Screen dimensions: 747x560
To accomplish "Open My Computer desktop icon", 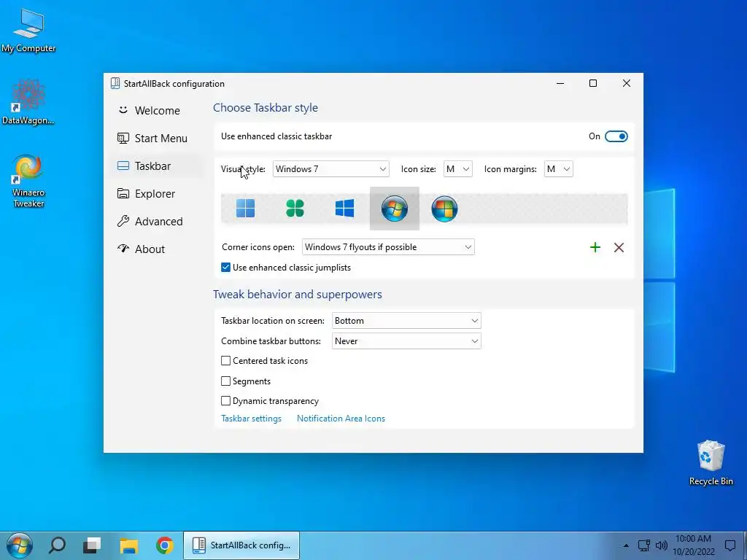I will click(x=28, y=31).
